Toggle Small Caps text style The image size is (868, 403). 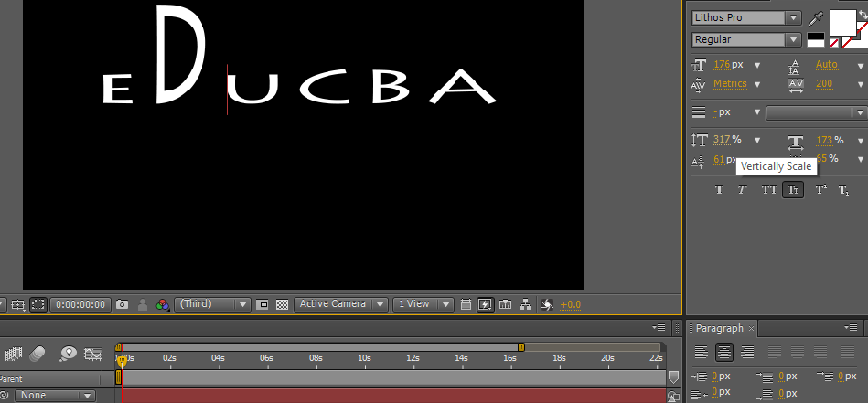coord(793,190)
